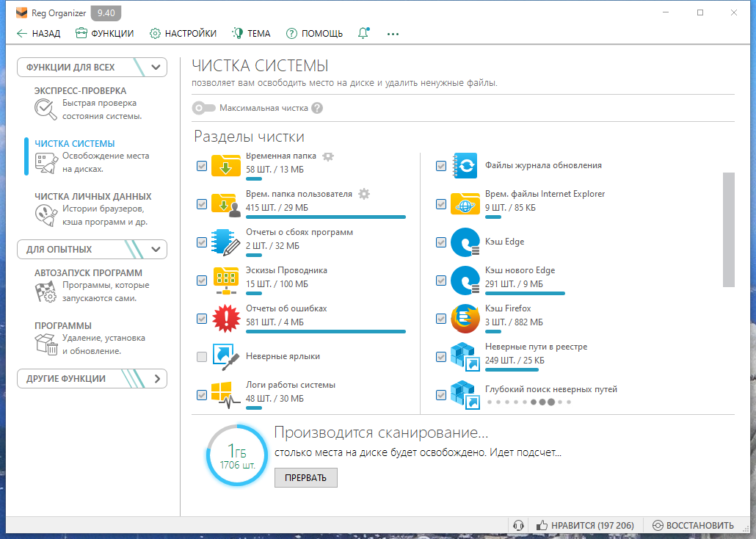This screenshot has height=539, width=756.
Task: Open the three-dots overflow menu
Action: 393,34
